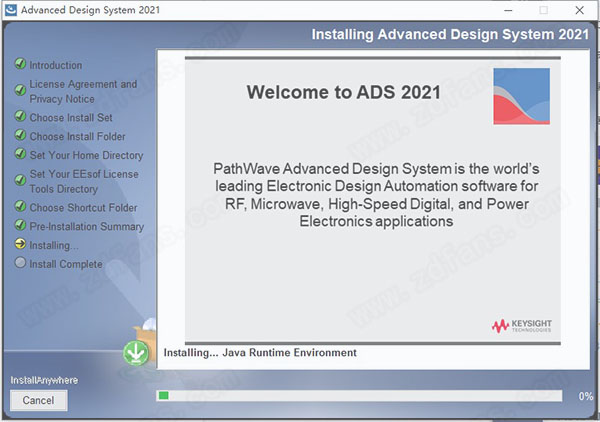Select the Introduction step label
This screenshot has height=422, width=600.
[x=56, y=65]
